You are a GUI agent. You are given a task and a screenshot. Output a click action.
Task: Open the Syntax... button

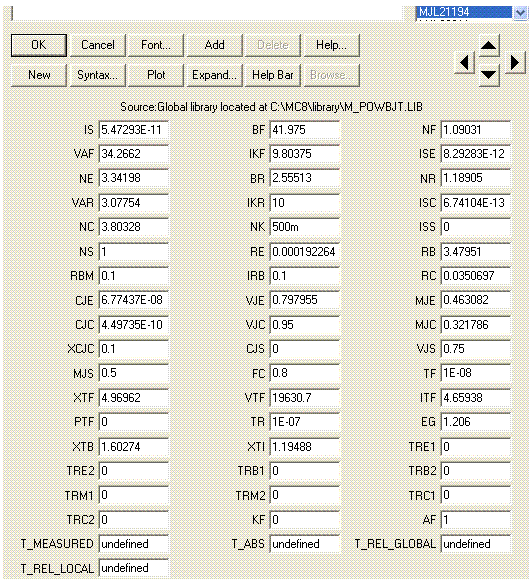click(98, 75)
